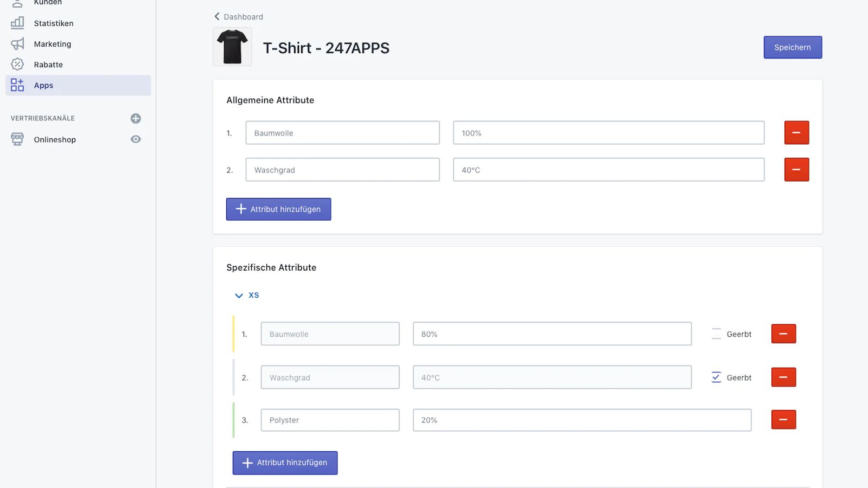The height and width of the screenshot is (488, 868).
Task: Click the Statistiken bar chart icon
Action: click(x=17, y=23)
